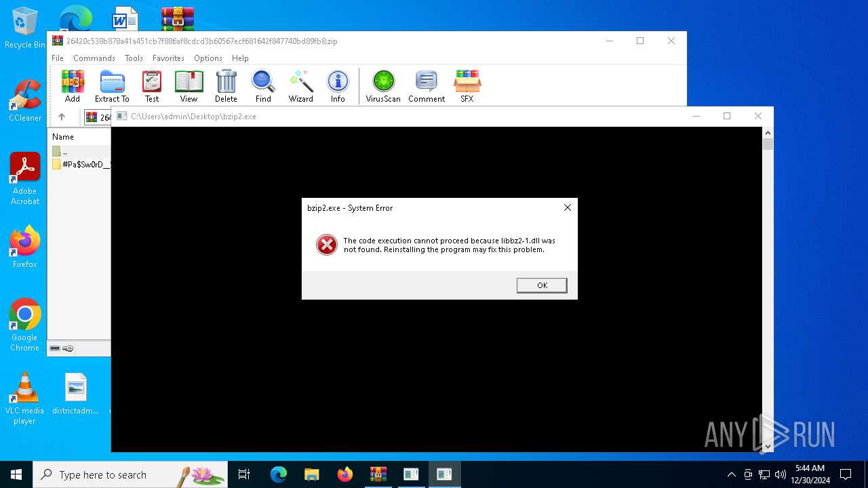Image resolution: width=868 pixels, height=488 pixels.
Task: Click the taskbar search box
Action: (x=130, y=474)
